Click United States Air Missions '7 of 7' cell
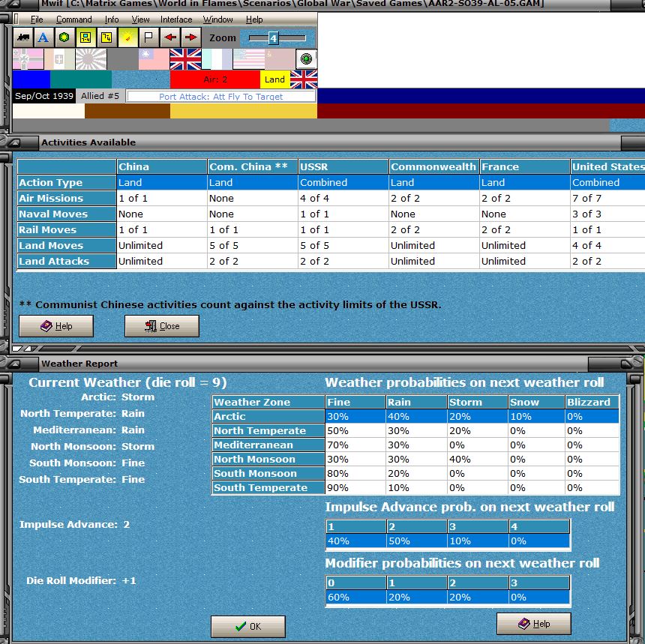The image size is (645, 644). point(607,198)
